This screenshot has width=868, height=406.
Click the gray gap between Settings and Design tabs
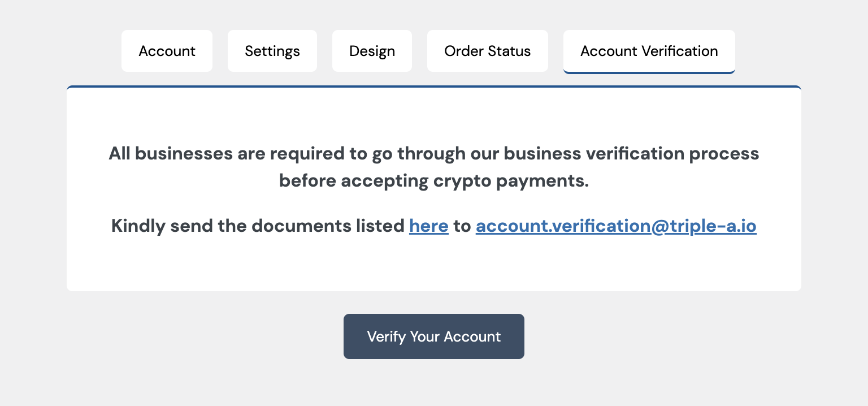[324, 51]
